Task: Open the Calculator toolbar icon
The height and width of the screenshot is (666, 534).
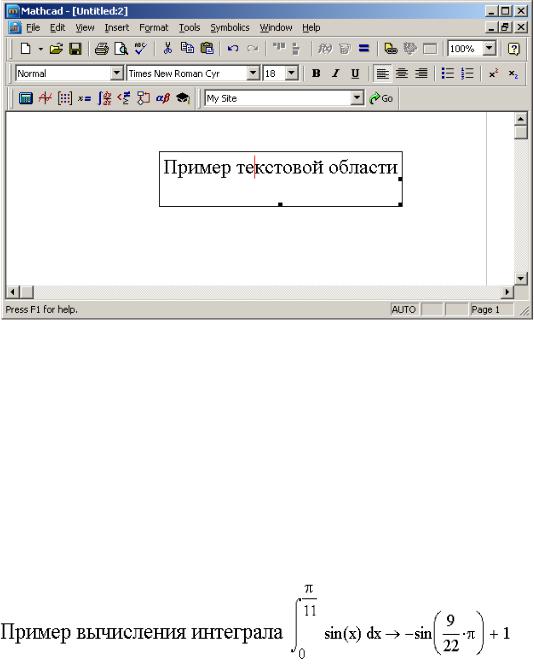Action: pos(25,99)
